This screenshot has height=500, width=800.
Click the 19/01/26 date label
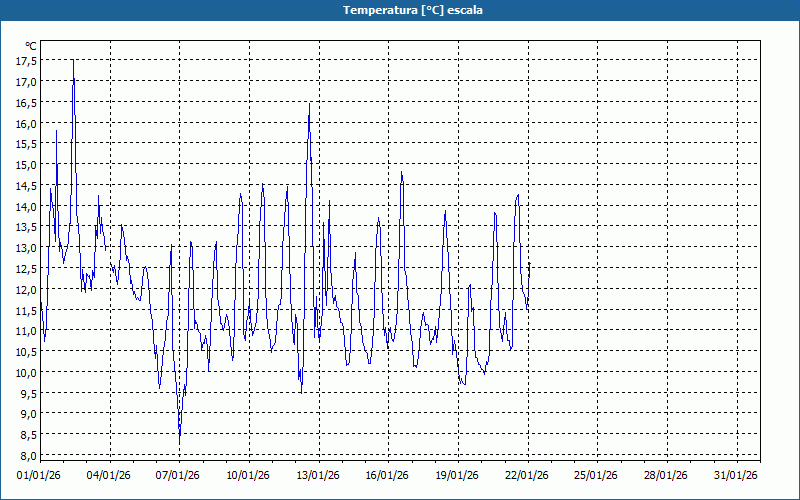click(458, 476)
